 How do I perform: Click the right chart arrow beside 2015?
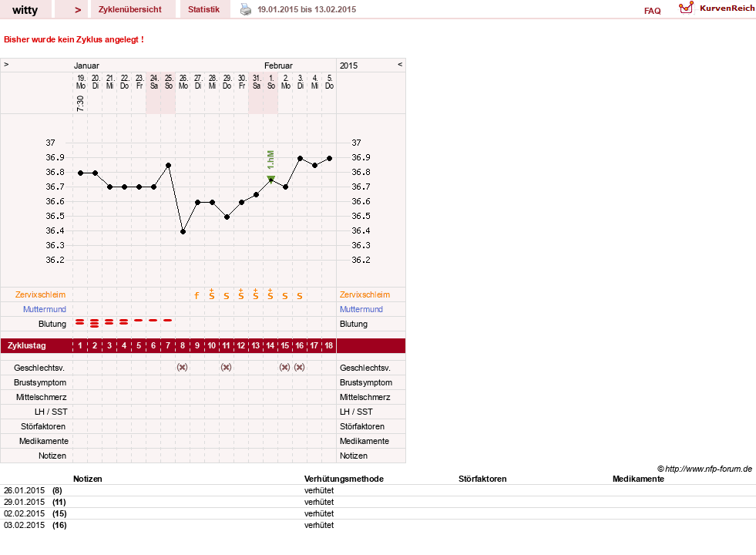(400, 64)
